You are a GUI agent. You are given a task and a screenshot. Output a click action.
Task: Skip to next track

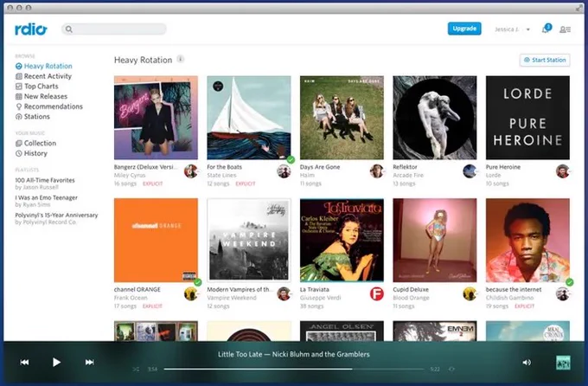click(x=89, y=363)
